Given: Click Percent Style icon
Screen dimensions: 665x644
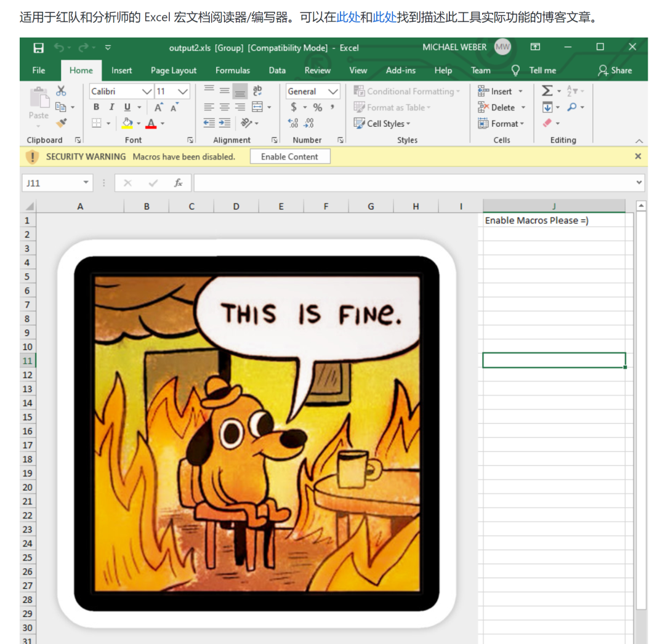Looking at the screenshot, I should tap(318, 107).
